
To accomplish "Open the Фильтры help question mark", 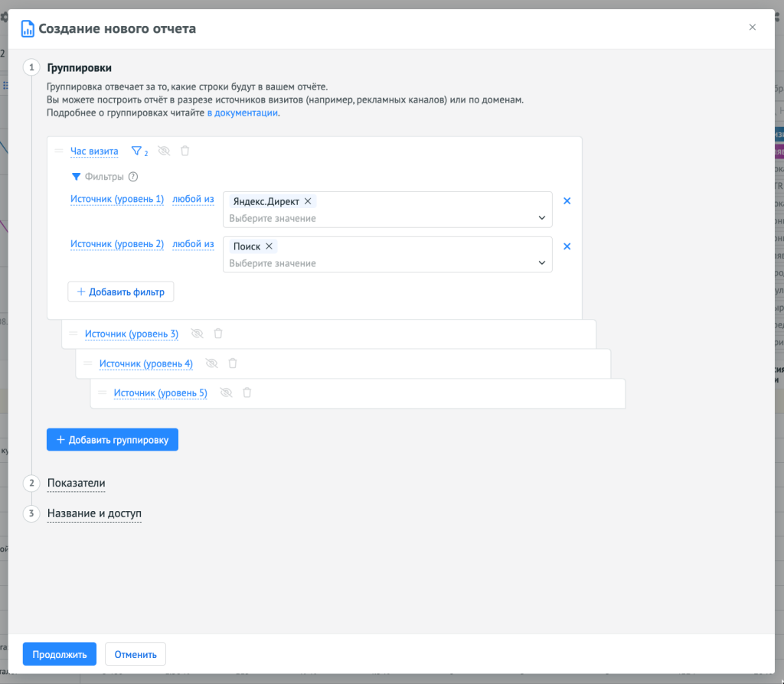I will 133,177.
